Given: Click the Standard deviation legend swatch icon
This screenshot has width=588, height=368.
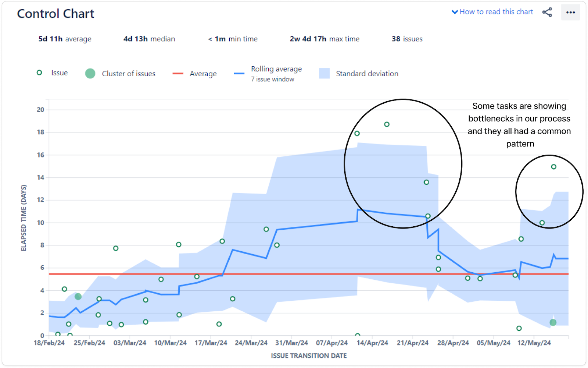Looking at the screenshot, I should coord(325,73).
